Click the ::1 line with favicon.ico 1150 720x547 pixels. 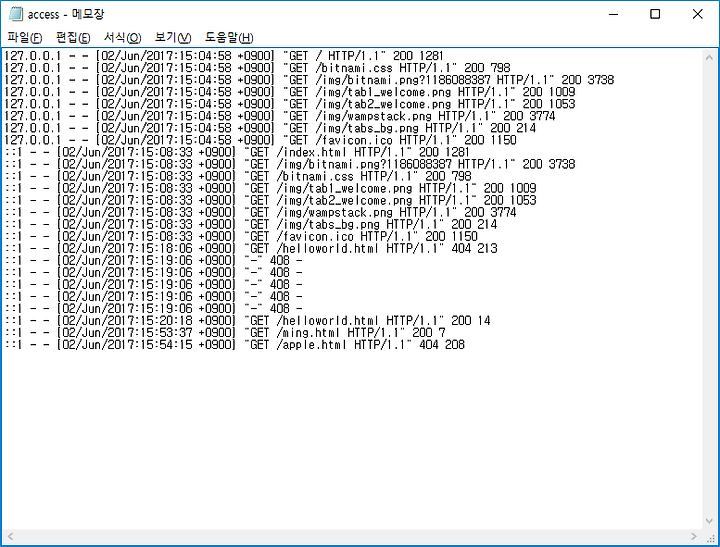241,237
